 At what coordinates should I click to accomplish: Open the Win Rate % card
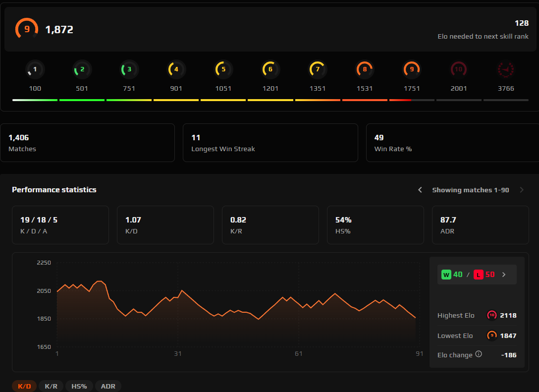coord(452,143)
